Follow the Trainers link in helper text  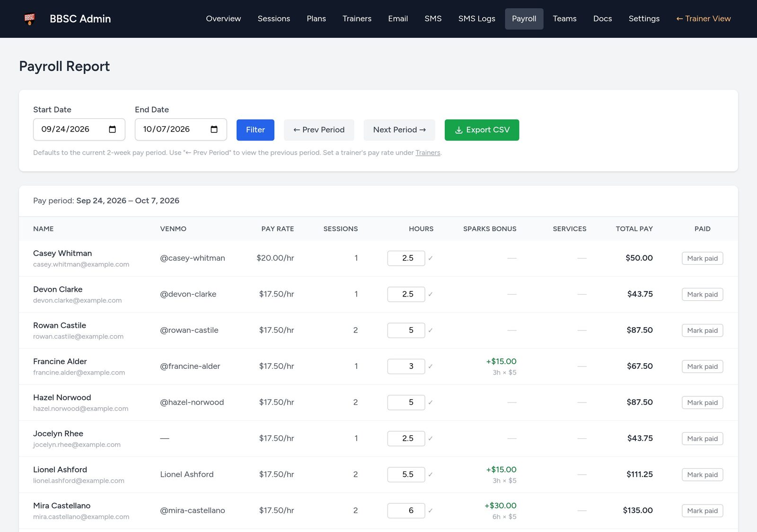tap(428, 153)
